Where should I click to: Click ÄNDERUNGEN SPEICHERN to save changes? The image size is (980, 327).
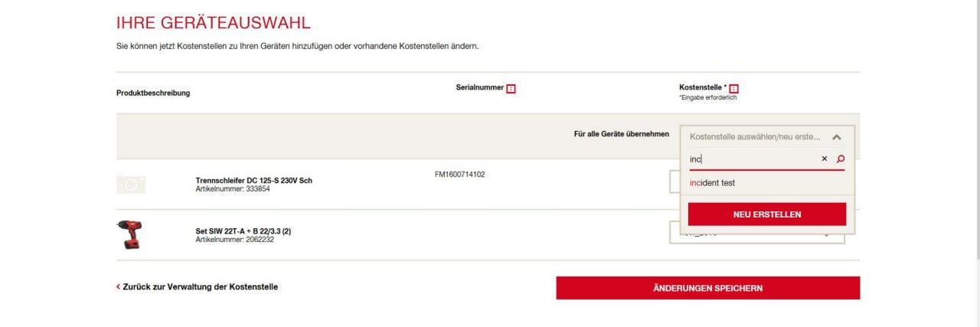pos(708,288)
